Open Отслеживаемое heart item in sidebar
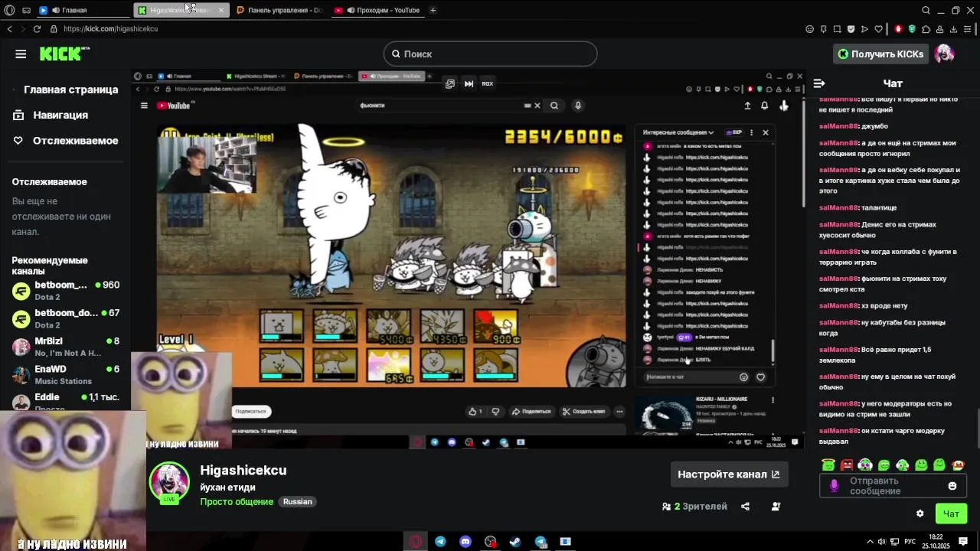 tap(66, 141)
